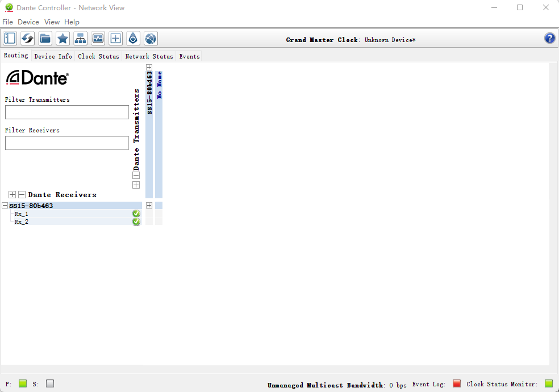The height and width of the screenshot is (392, 559).
Task: Close the Dante Controller window
Action: (x=546, y=7)
